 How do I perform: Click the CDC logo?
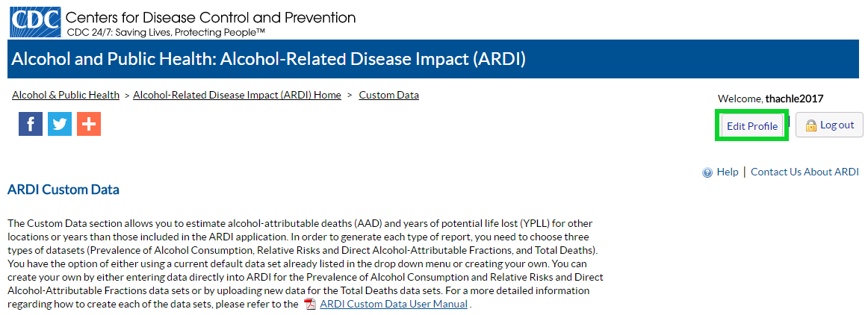click(34, 22)
